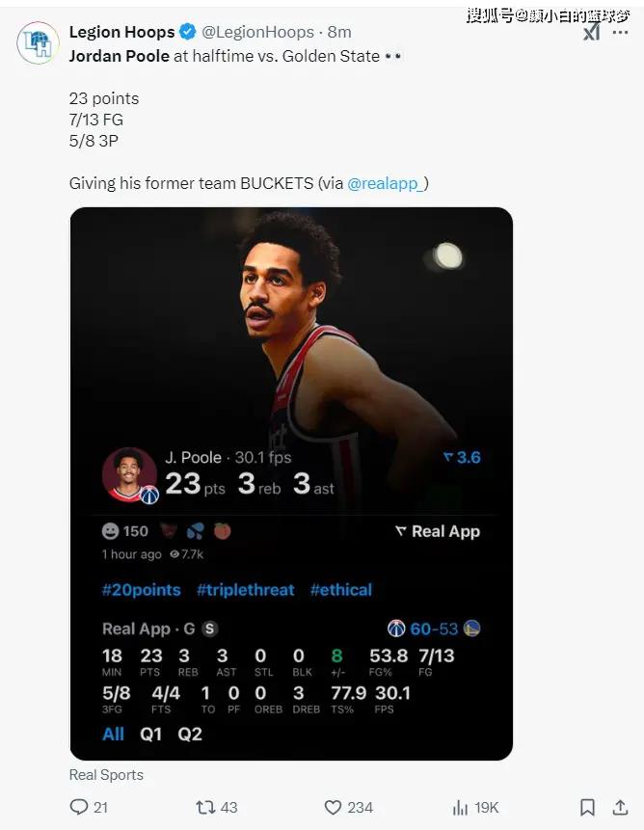Open the three-dot more options menu

click(620, 32)
